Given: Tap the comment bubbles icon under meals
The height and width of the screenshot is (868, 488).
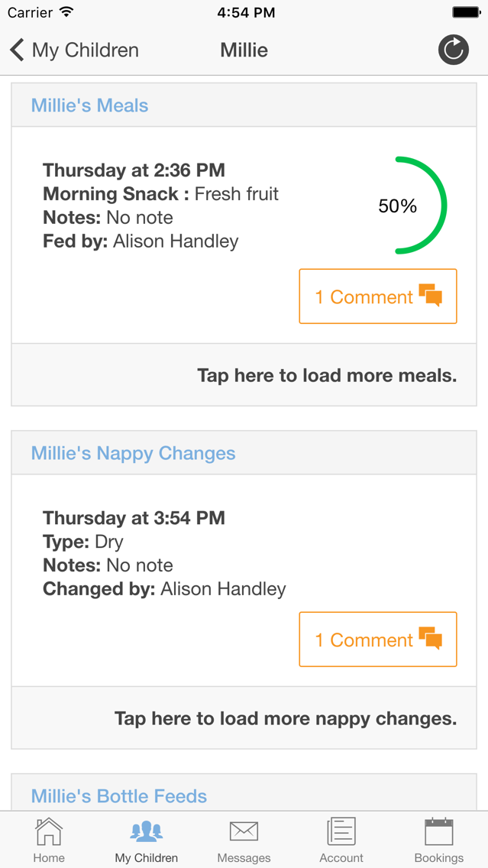Looking at the screenshot, I should pos(431,296).
